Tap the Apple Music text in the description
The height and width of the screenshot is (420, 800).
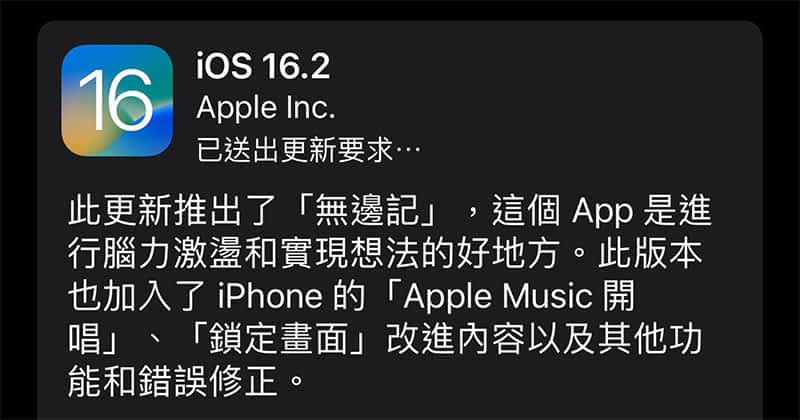pyautogui.click(x=498, y=296)
